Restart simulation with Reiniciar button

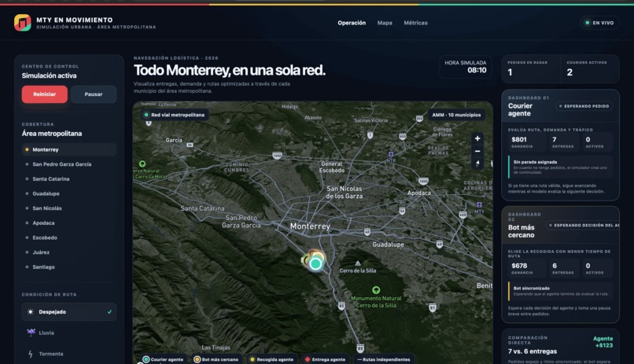coord(45,94)
